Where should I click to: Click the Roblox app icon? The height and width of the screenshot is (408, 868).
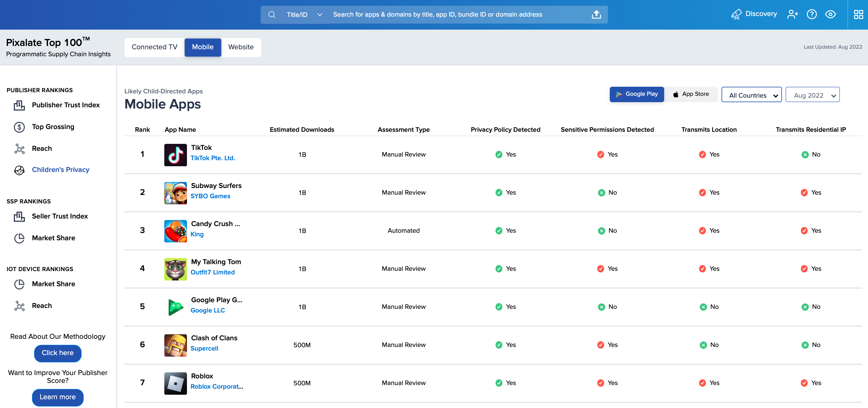tap(175, 384)
